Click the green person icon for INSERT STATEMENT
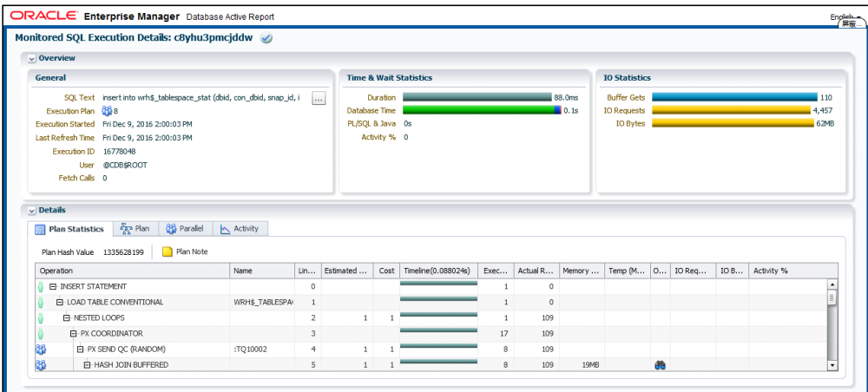The height and width of the screenshot is (392, 868). 40,286
